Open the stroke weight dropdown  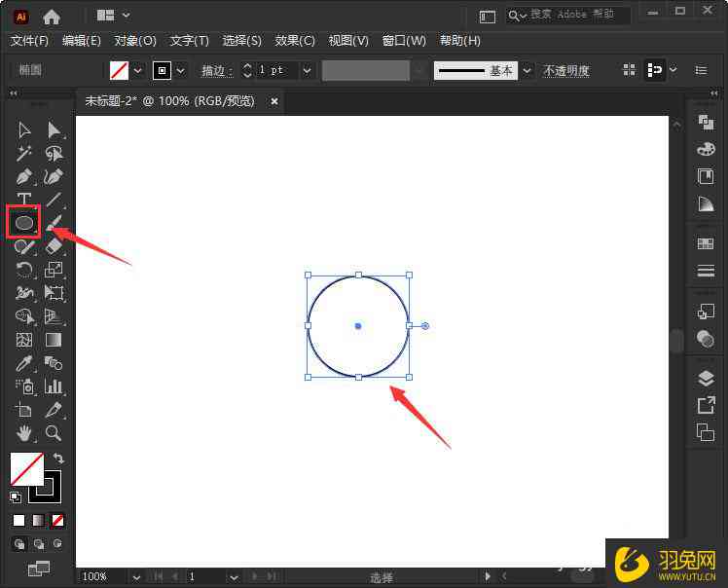(x=307, y=71)
